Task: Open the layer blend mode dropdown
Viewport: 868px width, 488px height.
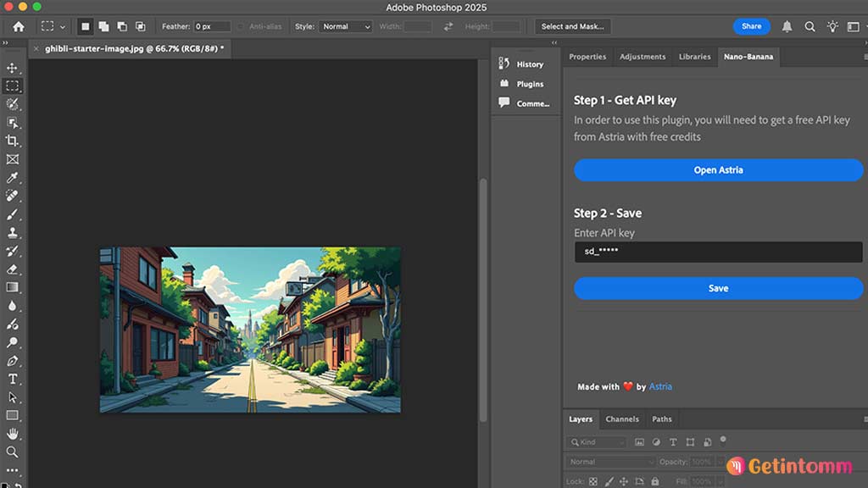Action: pos(610,462)
